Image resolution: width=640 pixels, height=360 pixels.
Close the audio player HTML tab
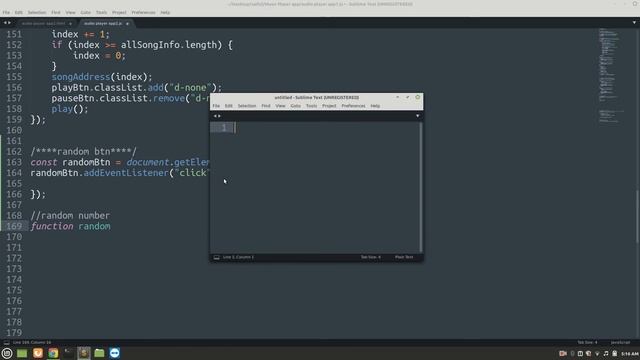tap(70, 24)
